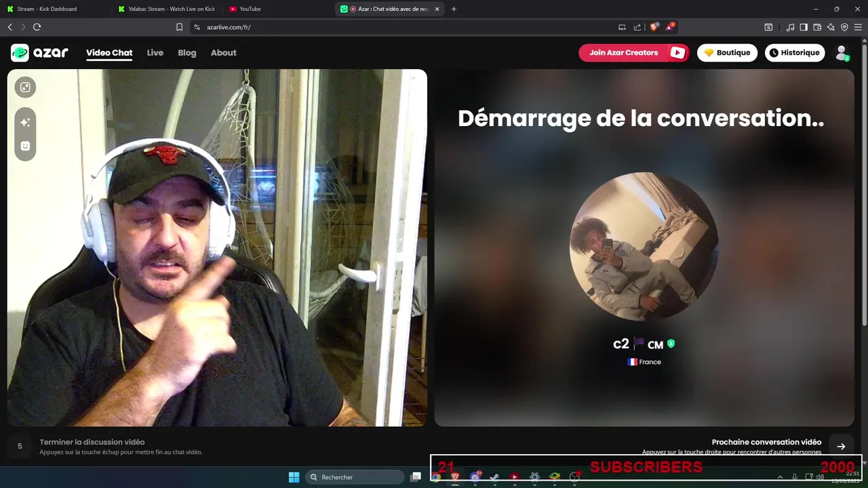Image resolution: width=868 pixels, height=488 pixels.
Task: Expand the local video to fullscreen
Action: click(25, 87)
